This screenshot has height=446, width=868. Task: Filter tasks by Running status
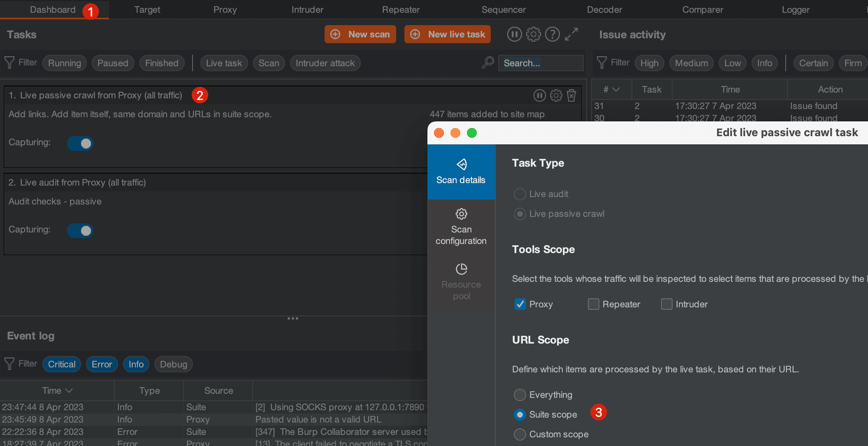coord(64,63)
